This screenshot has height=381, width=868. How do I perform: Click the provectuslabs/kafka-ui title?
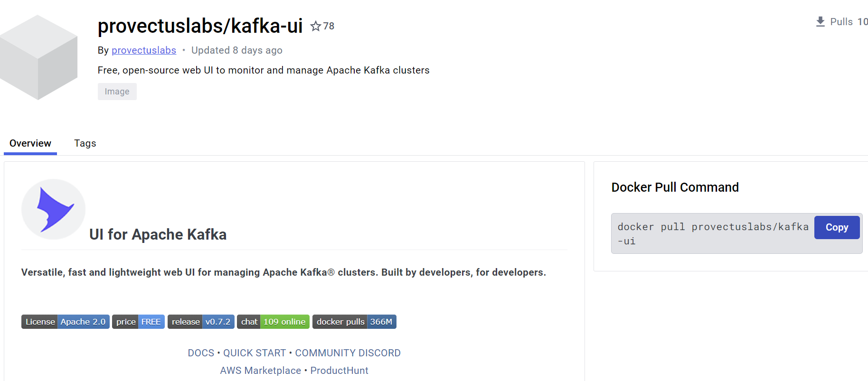[x=200, y=26]
